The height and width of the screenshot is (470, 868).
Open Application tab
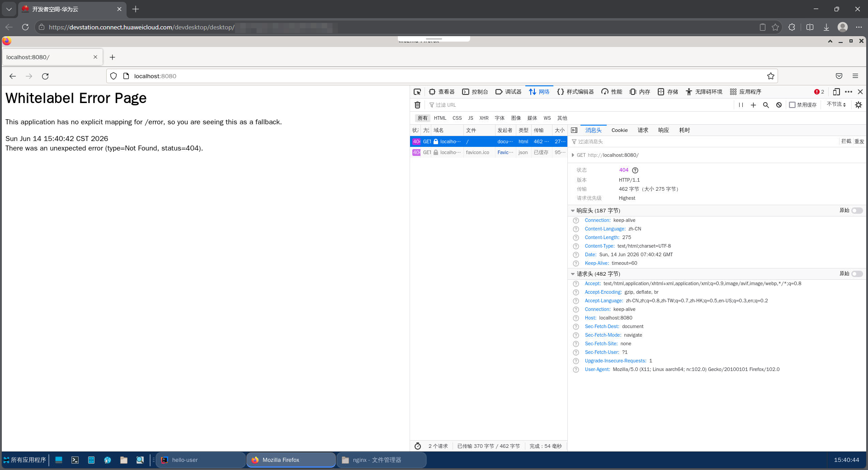point(745,92)
